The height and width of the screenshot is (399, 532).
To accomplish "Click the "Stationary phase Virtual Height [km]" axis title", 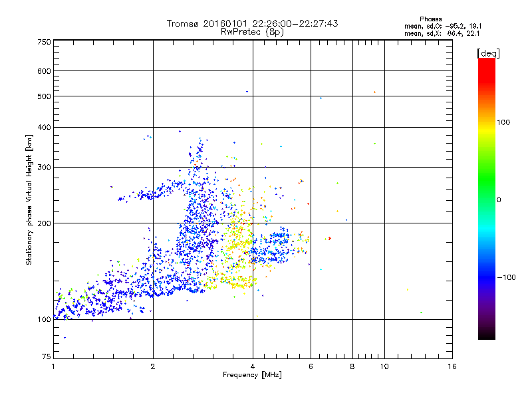I will coord(29,200).
